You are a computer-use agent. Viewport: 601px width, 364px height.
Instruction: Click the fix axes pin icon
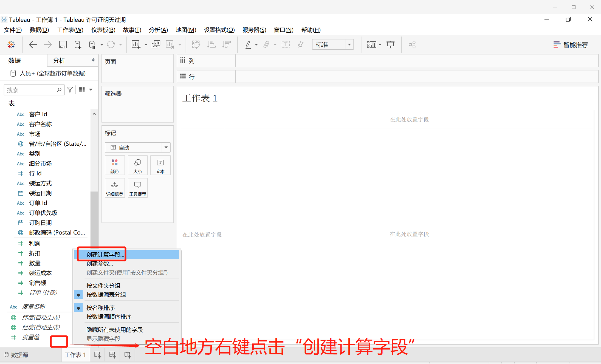tap(301, 44)
